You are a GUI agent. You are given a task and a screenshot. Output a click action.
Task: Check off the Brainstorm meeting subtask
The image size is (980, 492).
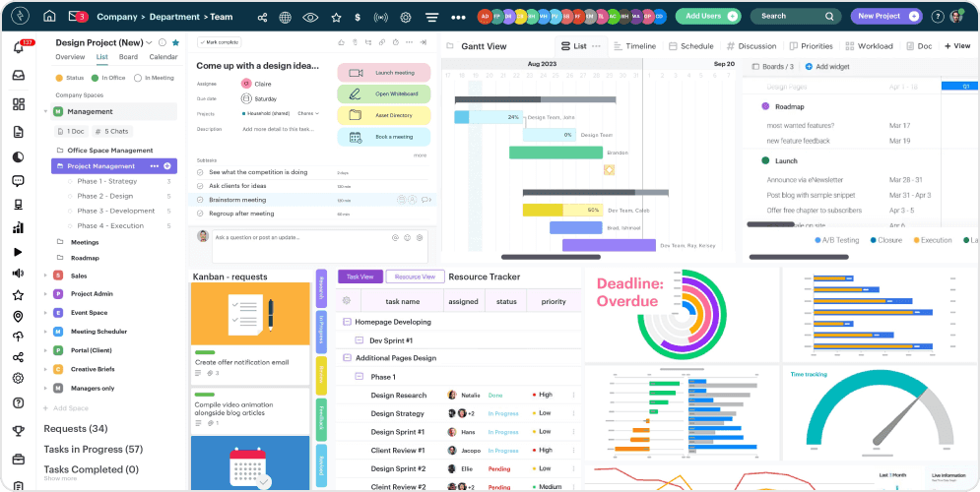[x=201, y=200]
